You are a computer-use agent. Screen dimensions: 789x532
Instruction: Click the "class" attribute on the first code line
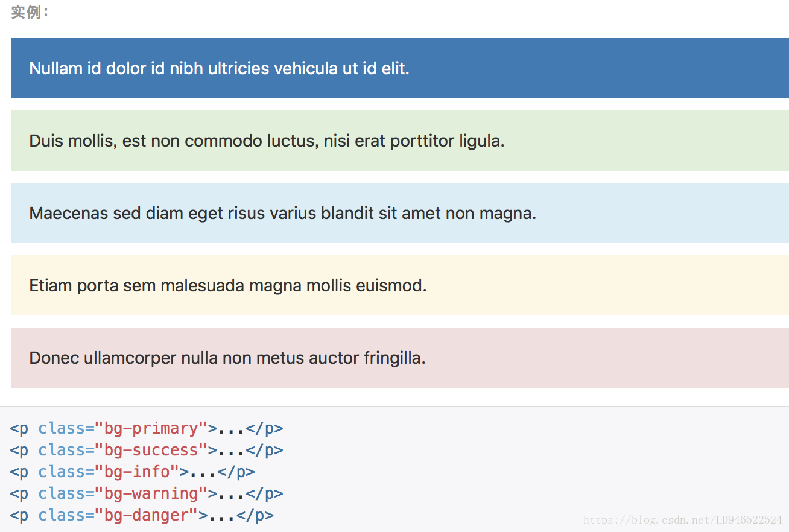coord(62,429)
